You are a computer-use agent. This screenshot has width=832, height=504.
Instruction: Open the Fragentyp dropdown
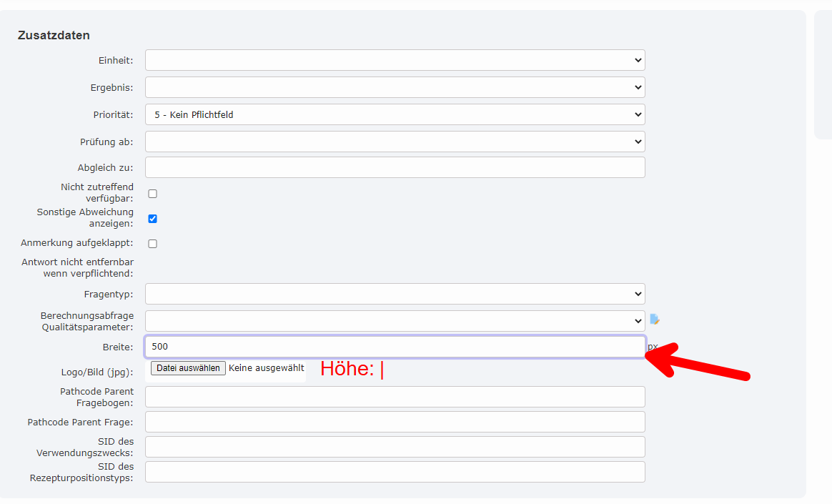coord(395,294)
